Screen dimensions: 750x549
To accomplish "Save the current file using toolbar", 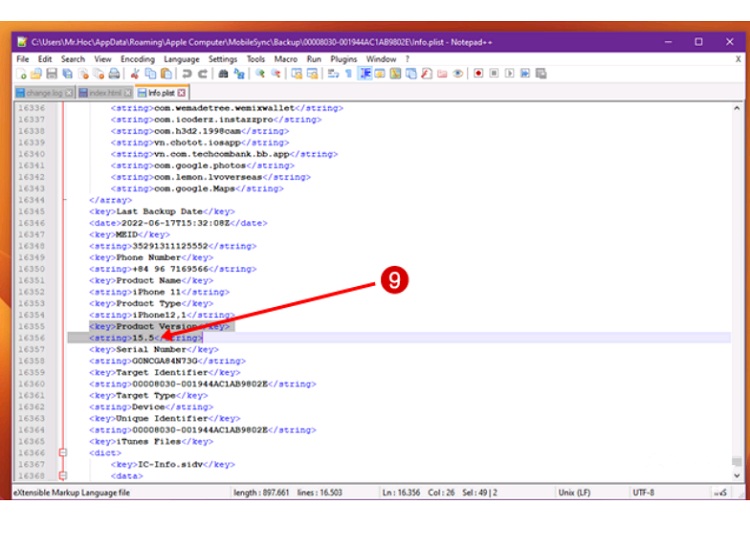I will point(51,74).
